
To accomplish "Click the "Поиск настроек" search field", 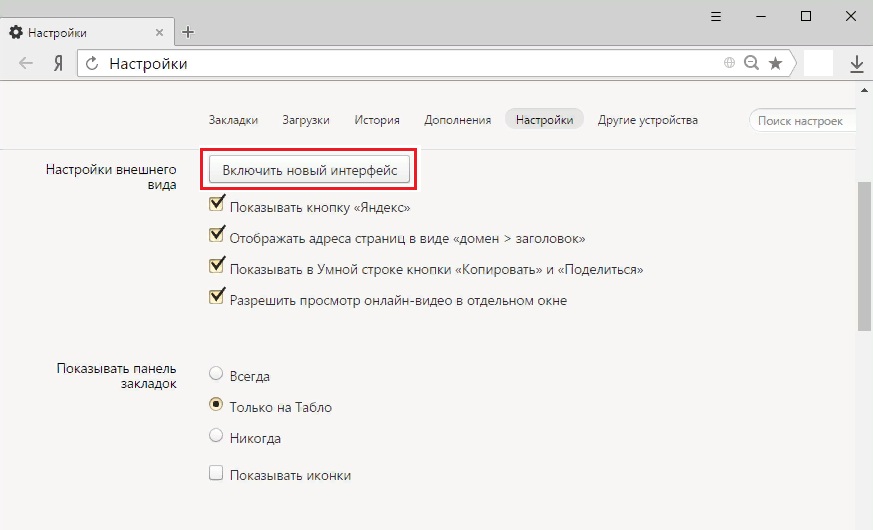I will [x=803, y=121].
